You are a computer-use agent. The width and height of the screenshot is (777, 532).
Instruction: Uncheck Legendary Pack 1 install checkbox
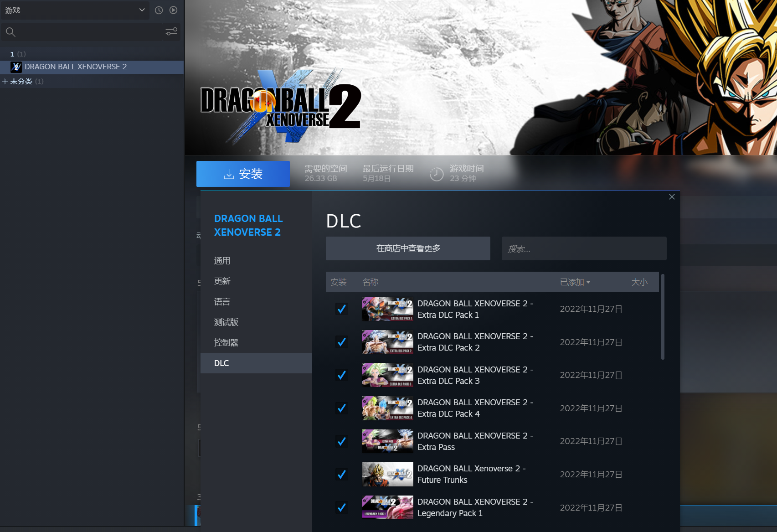341,507
